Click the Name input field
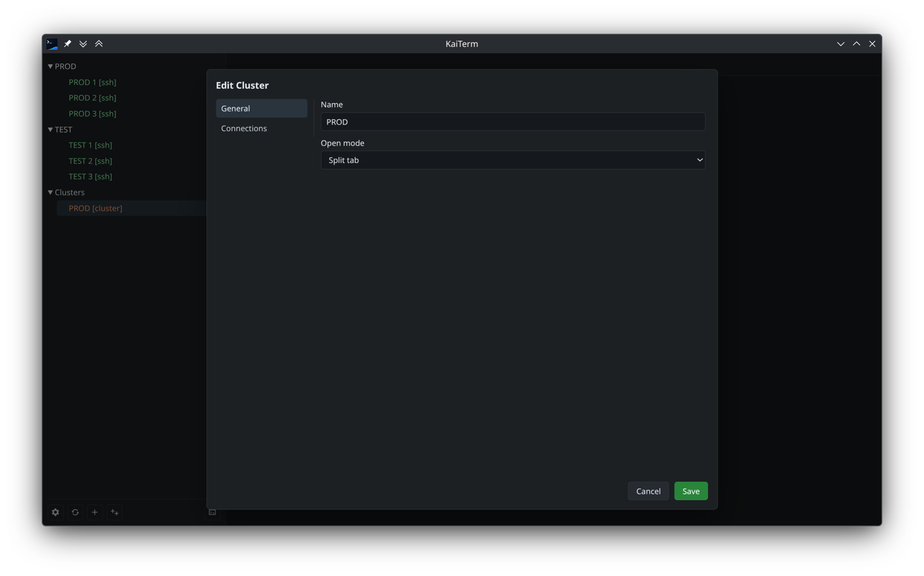Viewport: 924px width, 576px height. coord(513,122)
